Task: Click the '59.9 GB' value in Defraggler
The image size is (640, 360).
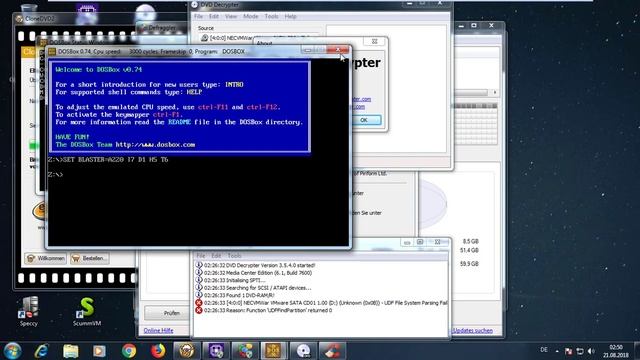Action: [469, 264]
